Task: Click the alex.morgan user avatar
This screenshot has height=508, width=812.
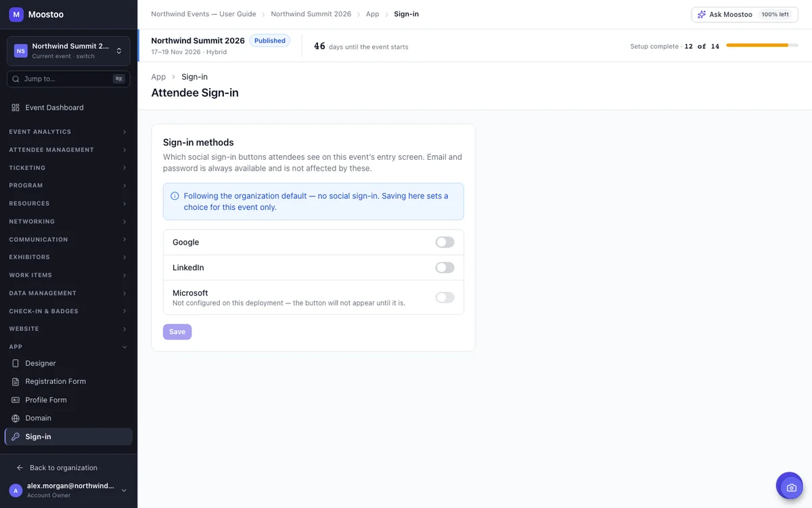Action: pos(16,490)
